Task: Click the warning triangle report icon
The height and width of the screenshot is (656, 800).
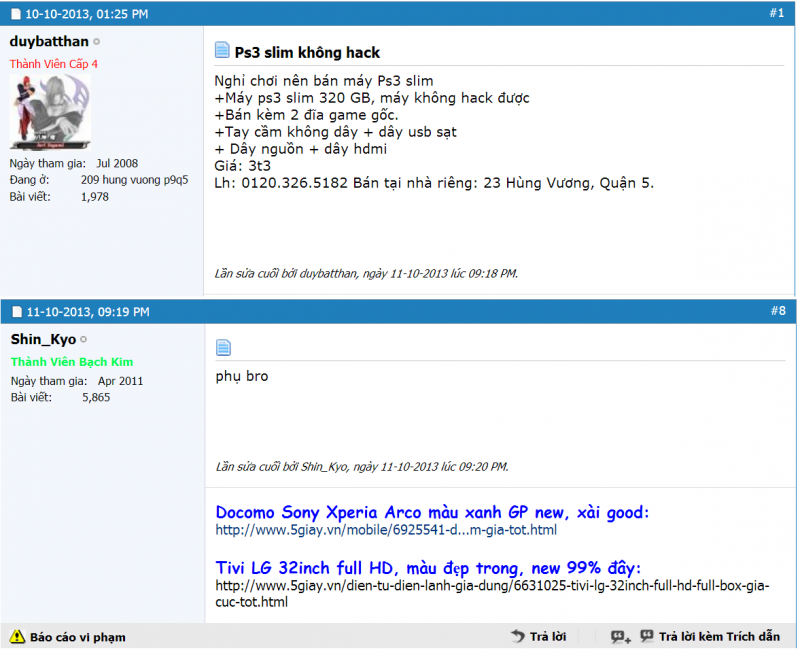Action: click(17, 636)
